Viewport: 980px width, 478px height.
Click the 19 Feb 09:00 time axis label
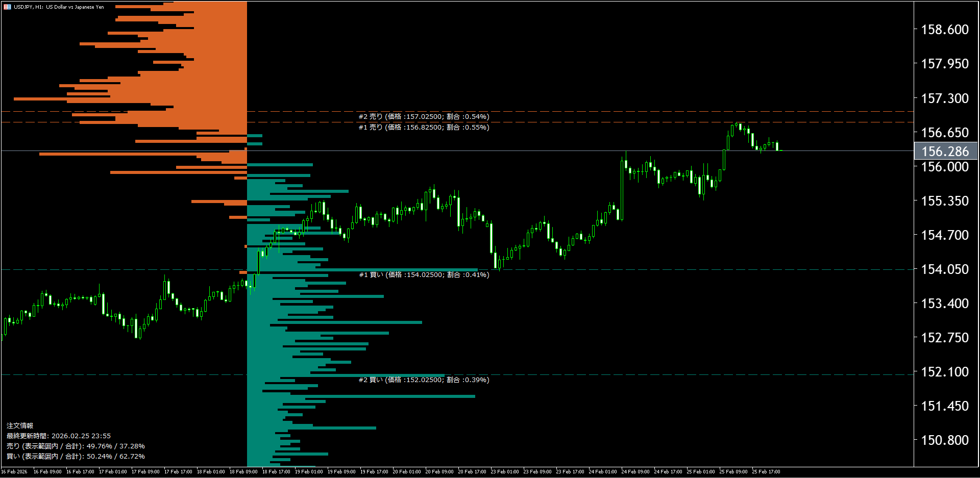click(x=341, y=472)
